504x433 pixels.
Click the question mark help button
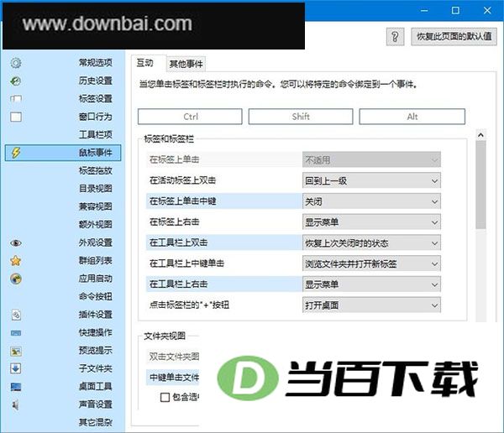pyautogui.click(x=395, y=37)
